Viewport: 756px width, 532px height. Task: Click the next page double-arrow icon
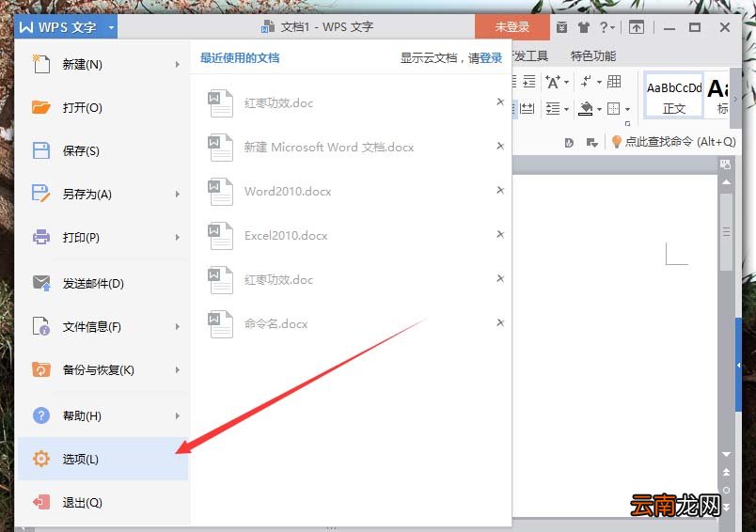point(726,507)
